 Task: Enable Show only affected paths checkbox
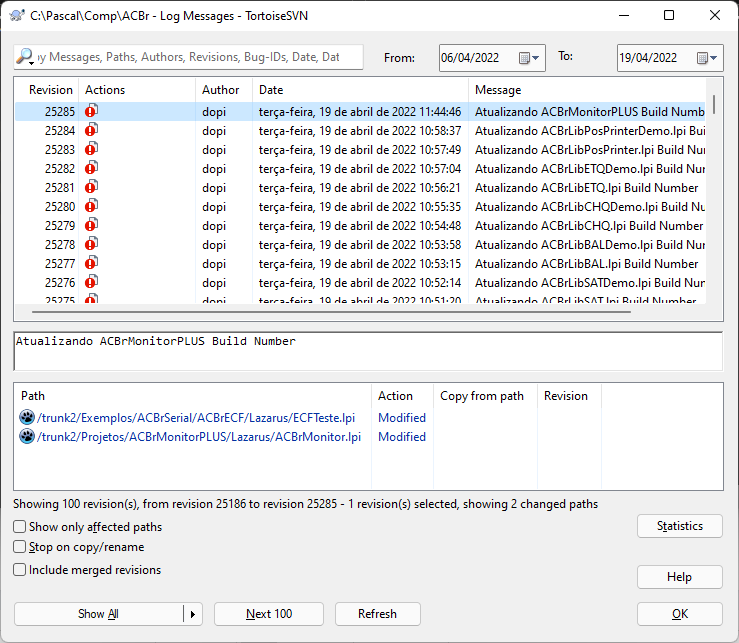point(19,527)
